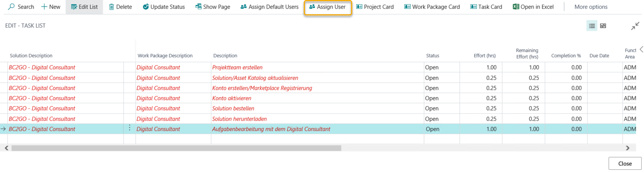This screenshot has width=644, height=173.
Task: Select the 'Projektteam erstellen' description cell
Action: coord(237,67)
